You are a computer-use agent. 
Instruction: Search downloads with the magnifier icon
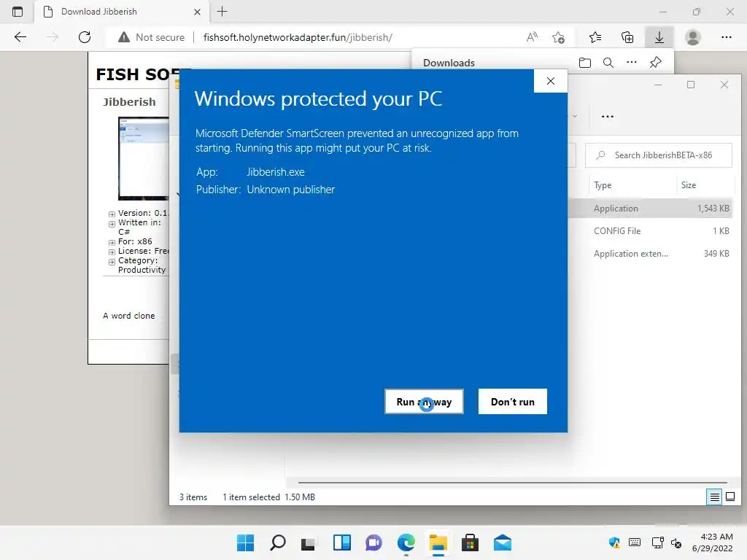coord(608,63)
